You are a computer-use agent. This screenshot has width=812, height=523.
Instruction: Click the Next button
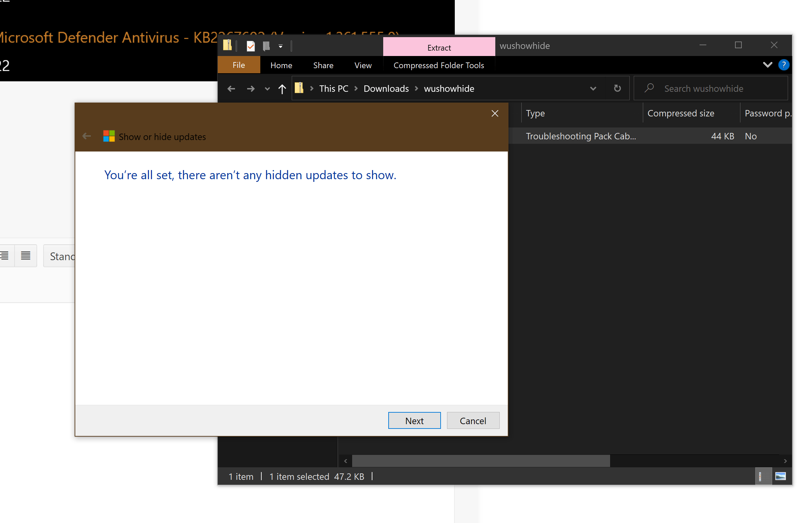click(414, 421)
